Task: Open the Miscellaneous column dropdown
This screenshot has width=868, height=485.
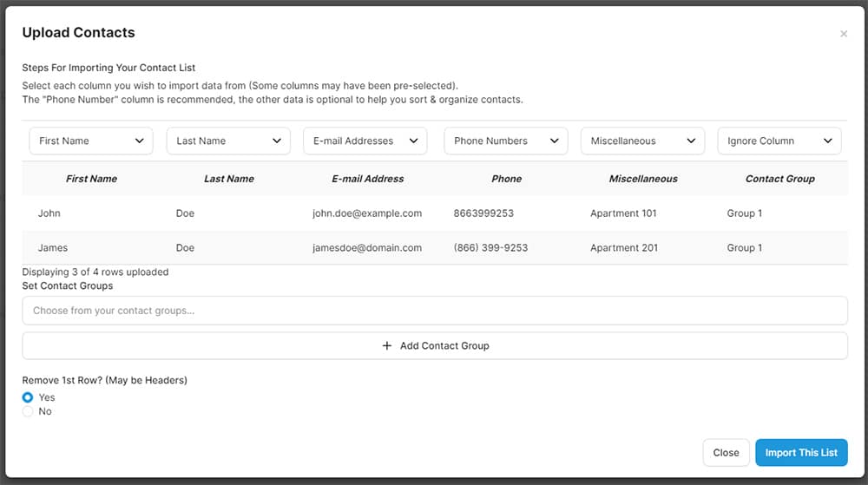Action: click(x=642, y=141)
